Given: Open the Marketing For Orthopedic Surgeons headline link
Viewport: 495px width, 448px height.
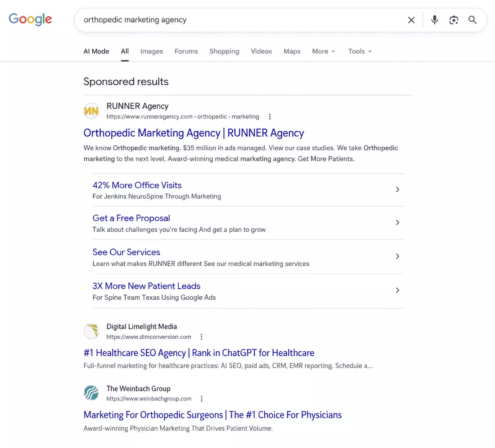Looking at the screenshot, I should pos(213,415).
